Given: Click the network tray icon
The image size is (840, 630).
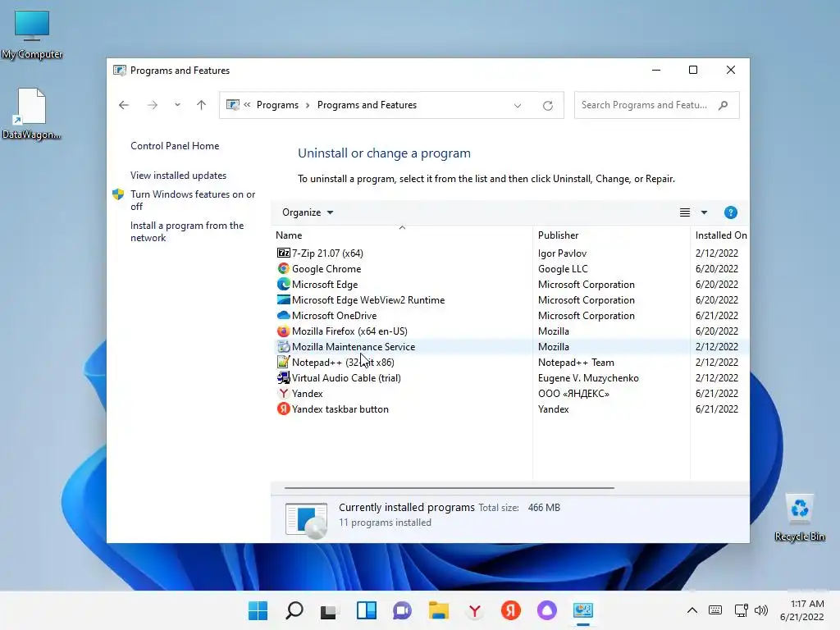Looking at the screenshot, I should coord(741,610).
